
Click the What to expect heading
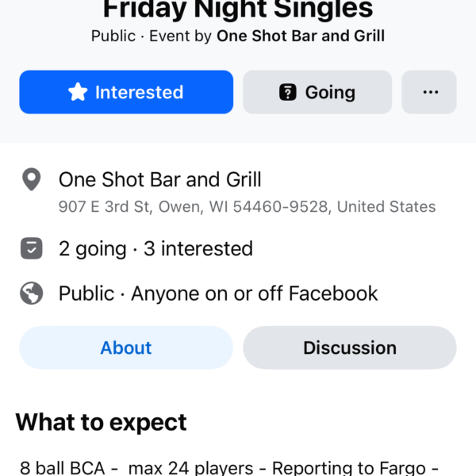tap(101, 421)
